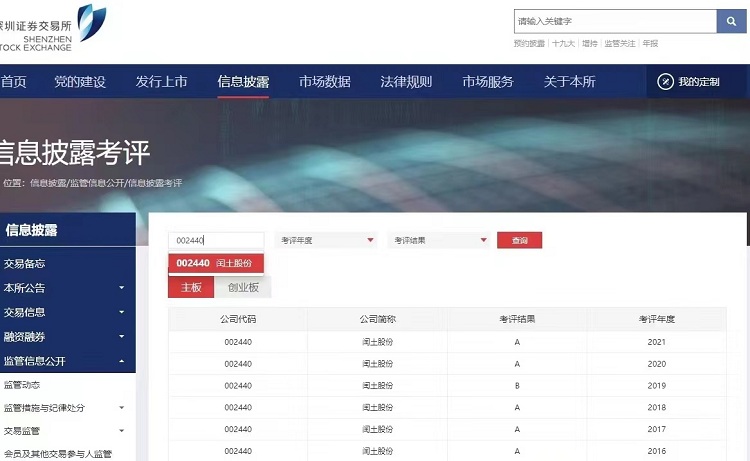
Task: Choose the 002440 闰土股份 suggestion
Action: (x=215, y=263)
